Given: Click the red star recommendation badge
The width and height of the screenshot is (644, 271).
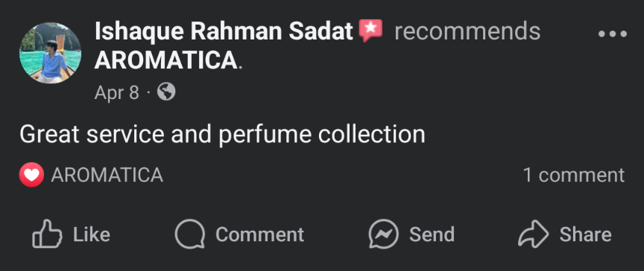Looking at the screenshot, I should pyautogui.click(x=370, y=31).
